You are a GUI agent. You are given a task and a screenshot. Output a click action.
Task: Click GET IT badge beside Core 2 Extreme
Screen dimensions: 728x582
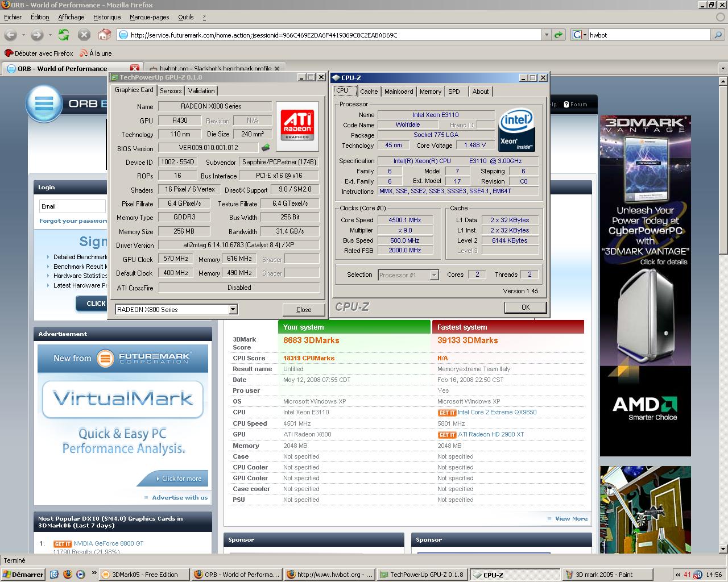tap(447, 413)
